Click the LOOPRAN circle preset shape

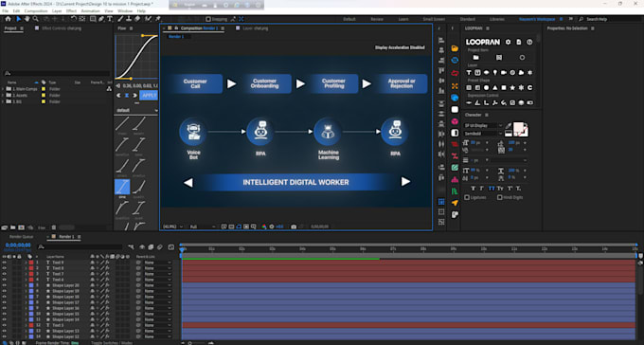pyautogui.click(x=486, y=87)
